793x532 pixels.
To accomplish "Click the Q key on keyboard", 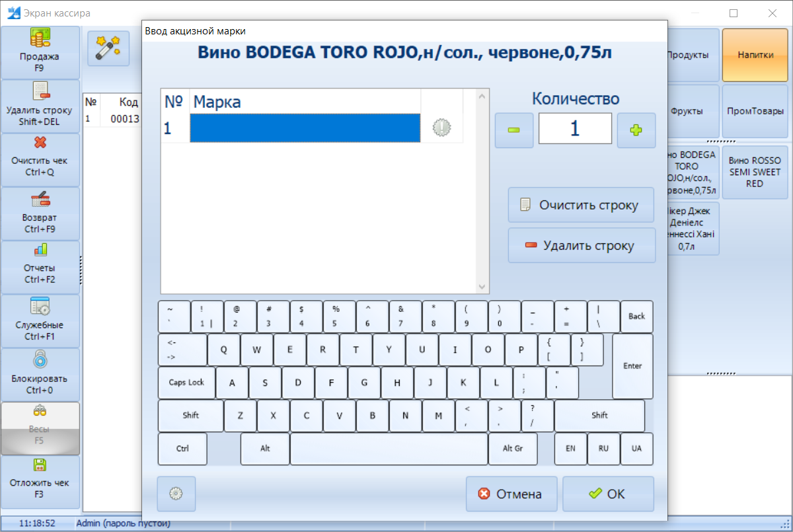I will click(x=224, y=350).
